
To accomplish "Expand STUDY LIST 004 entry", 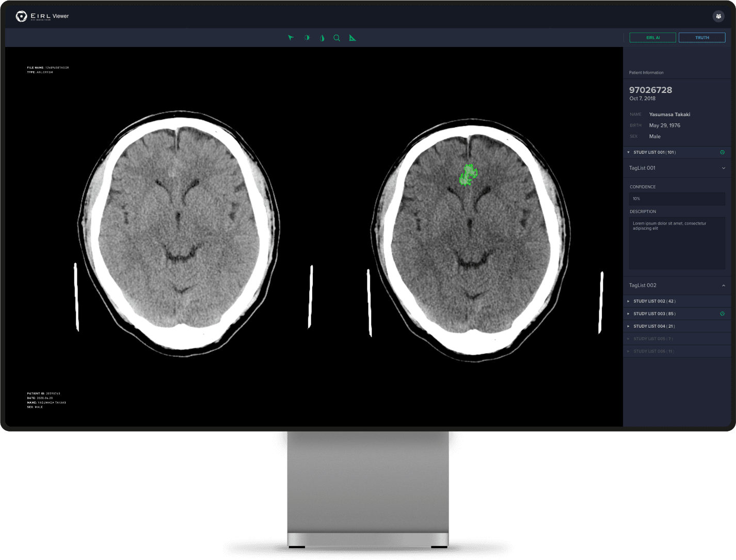I will tap(629, 326).
